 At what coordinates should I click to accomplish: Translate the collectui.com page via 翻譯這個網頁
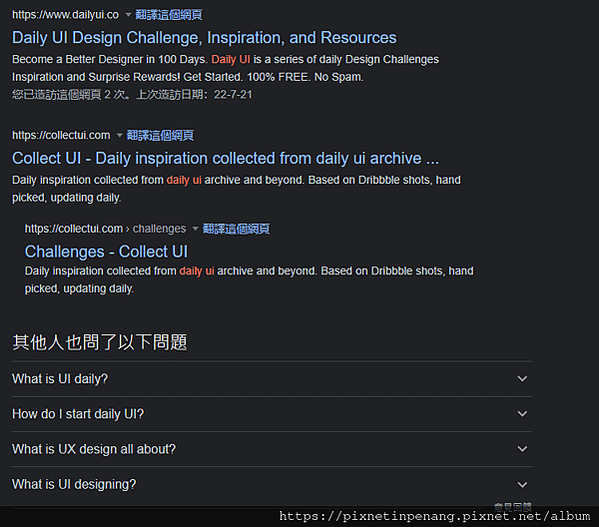160,135
